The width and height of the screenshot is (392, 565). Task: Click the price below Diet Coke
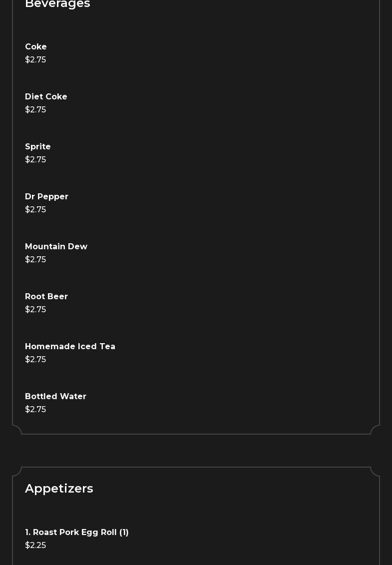point(35,110)
